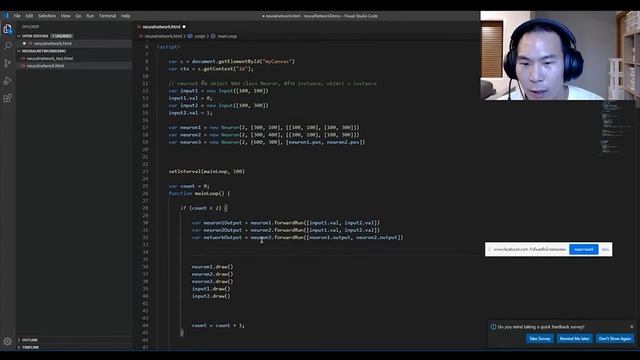Click the Explorer panel title
Viewport: 640px width, 360px height.
31,27
